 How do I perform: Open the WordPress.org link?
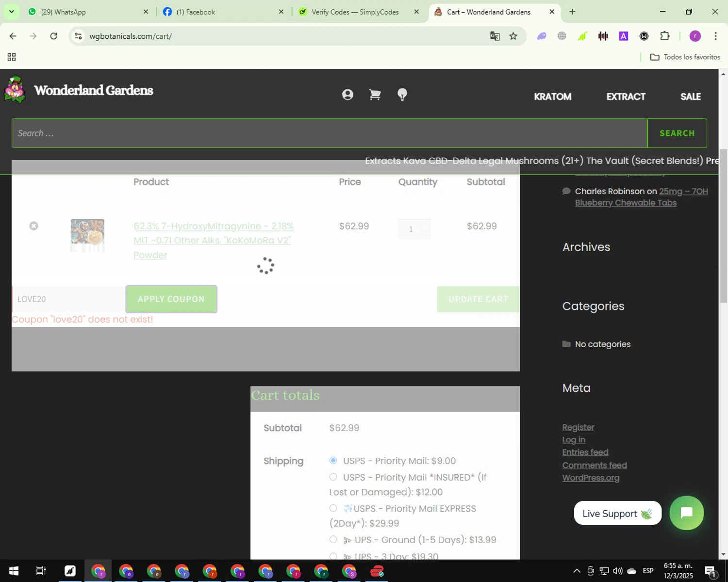591,478
